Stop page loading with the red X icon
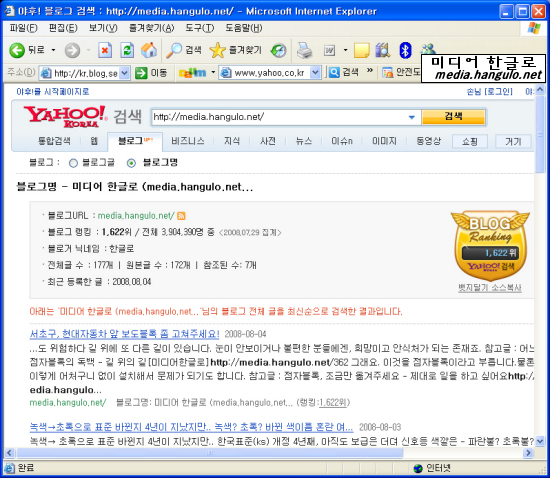This screenshot has height=478, width=550. [105, 51]
